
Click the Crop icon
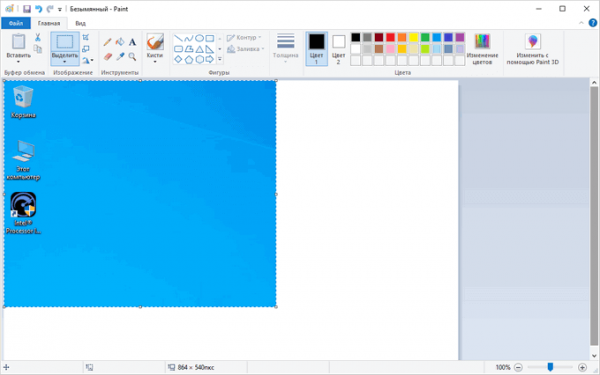(x=86, y=37)
